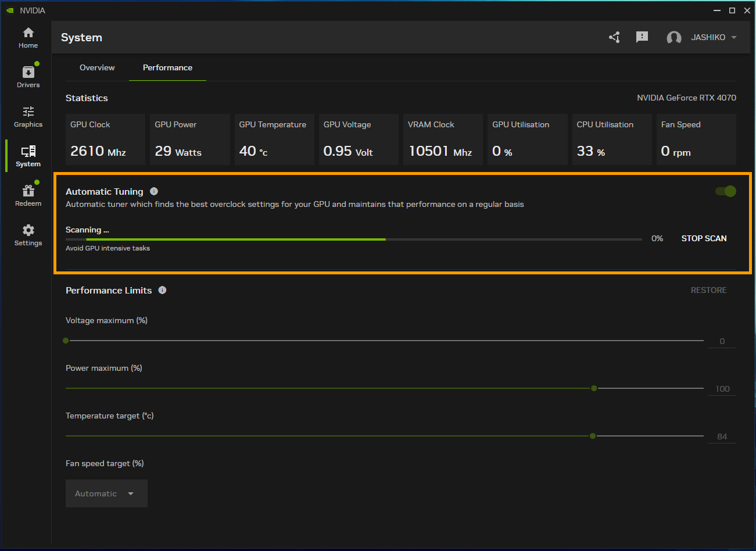Click the user avatar icon
This screenshot has height=551, width=756.
pyautogui.click(x=674, y=38)
